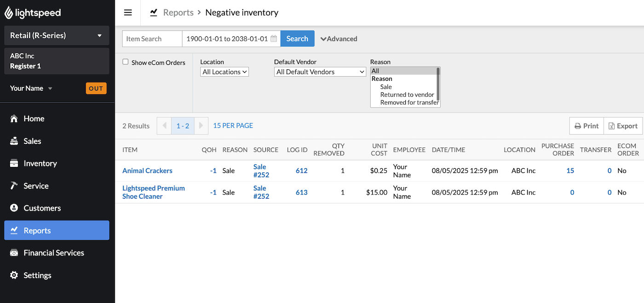The width and height of the screenshot is (644, 303).
Task: Open Reports from the breadcrumb
Action: click(178, 12)
